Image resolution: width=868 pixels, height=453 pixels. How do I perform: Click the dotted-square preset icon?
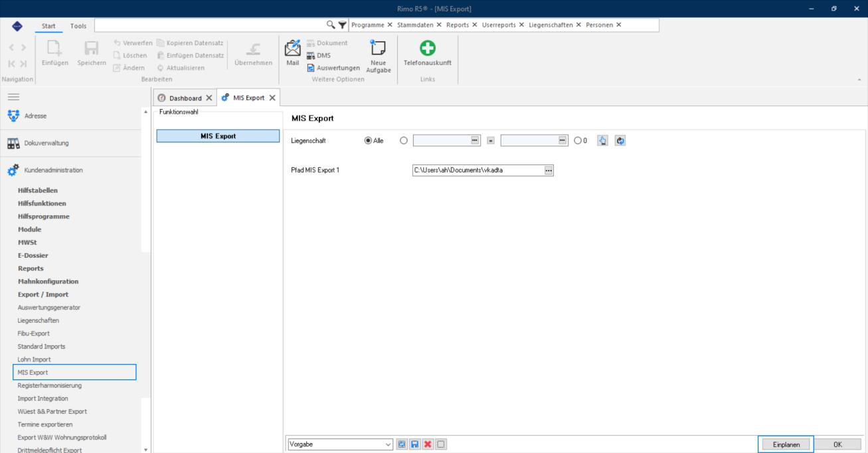pyautogui.click(x=441, y=444)
